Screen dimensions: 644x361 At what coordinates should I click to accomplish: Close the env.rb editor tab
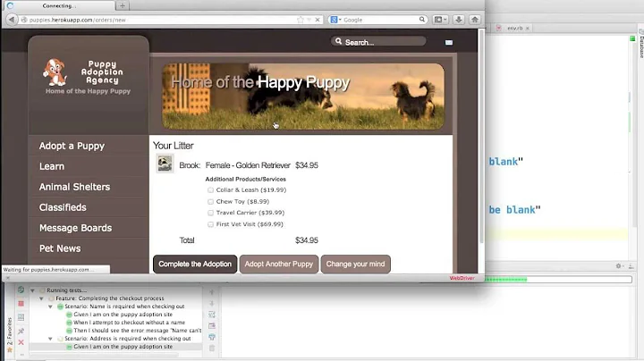click(x=528, y=28)
